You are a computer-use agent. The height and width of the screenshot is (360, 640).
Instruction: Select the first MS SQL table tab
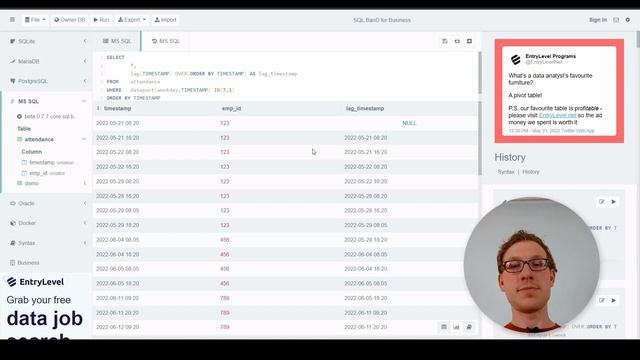tap(117, 41)
